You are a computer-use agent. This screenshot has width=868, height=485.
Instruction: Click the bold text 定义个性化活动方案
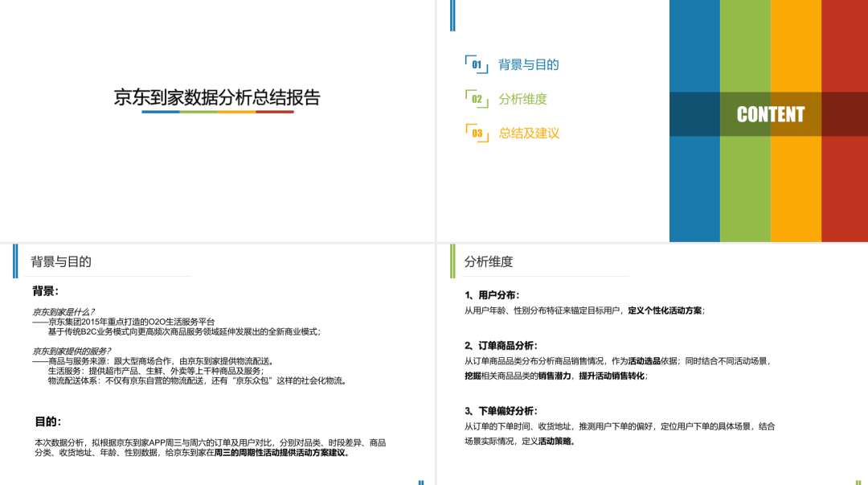click(665, 311)
